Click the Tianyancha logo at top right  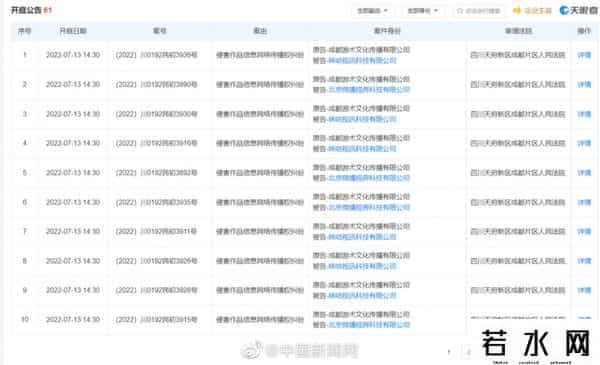(x=578, y=10)
